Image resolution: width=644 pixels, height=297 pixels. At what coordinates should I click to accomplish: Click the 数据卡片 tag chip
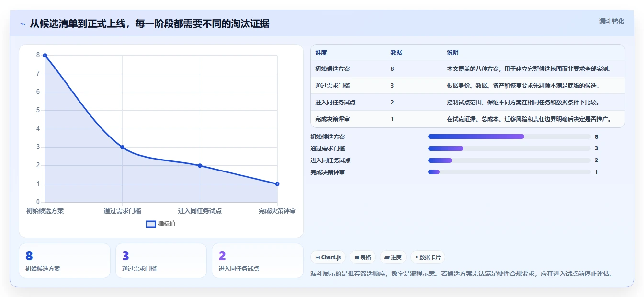(x=428, y=257)
